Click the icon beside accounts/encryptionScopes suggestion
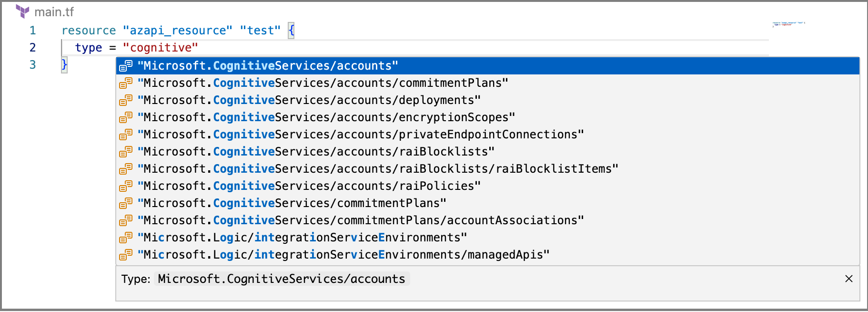The image size is (868, 312). (126, 117)
